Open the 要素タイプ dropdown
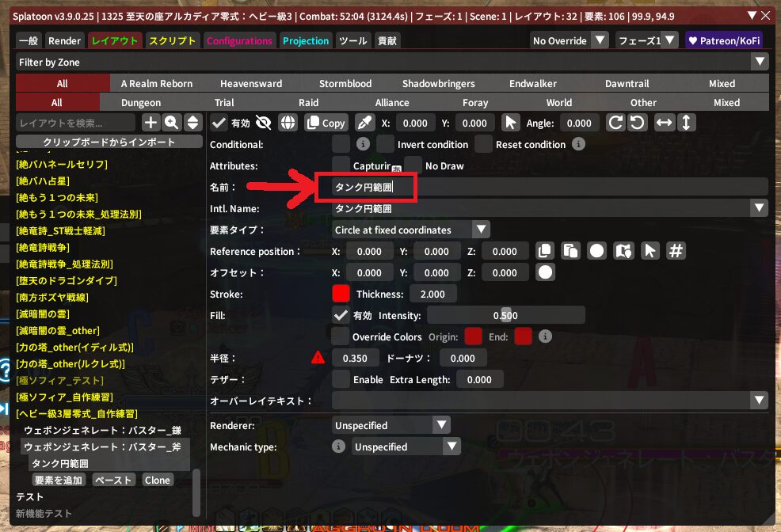This screenshot has height=532, width=781. click(411, 230)
